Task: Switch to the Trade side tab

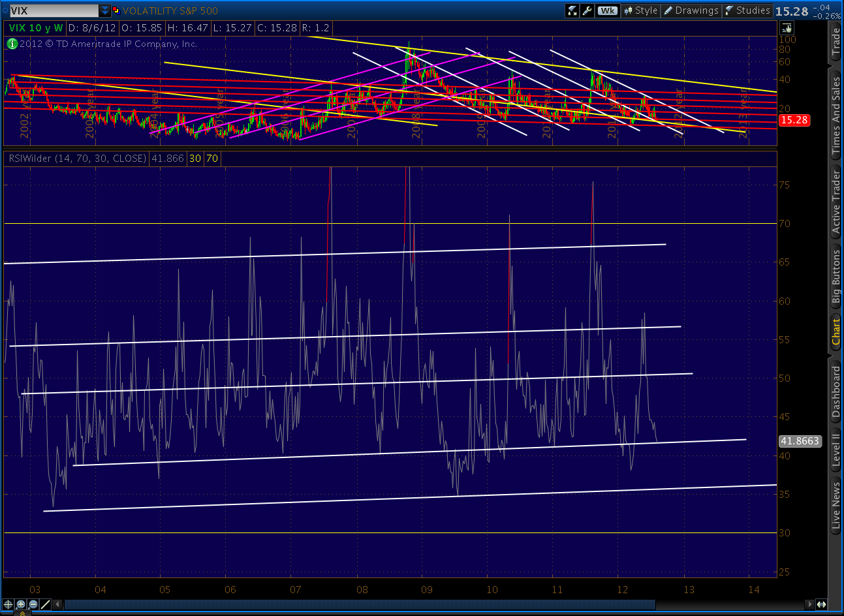Action: click(836, 41)
